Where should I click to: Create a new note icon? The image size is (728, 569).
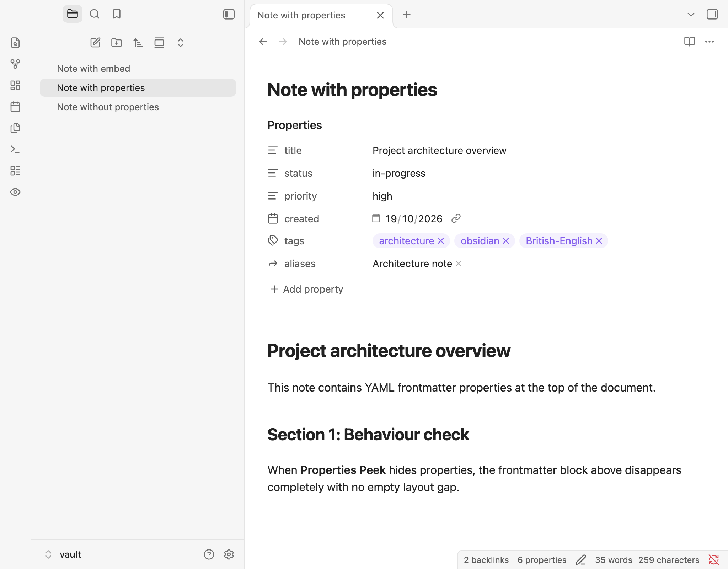[x=95, y=43]
